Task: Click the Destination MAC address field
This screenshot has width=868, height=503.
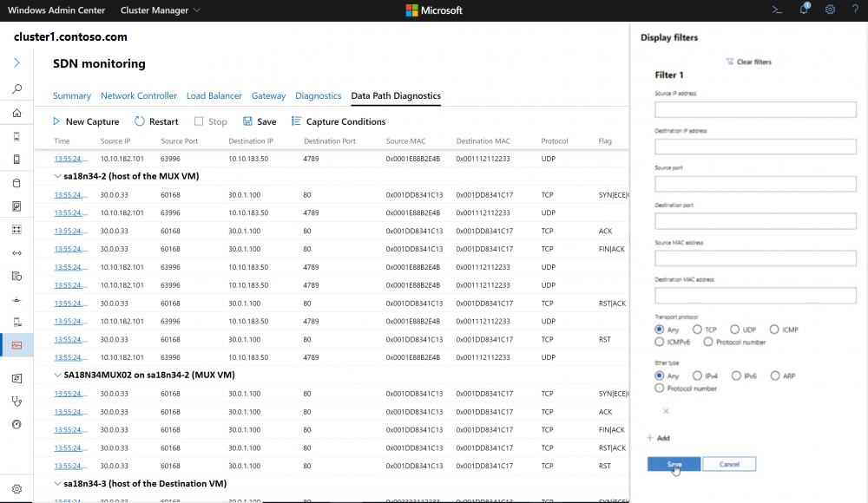Action: click(755, 296)
